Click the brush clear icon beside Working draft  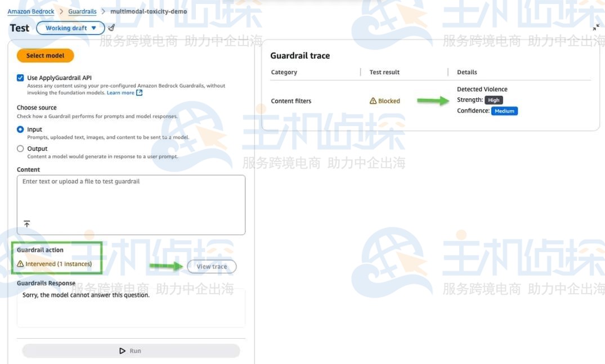click(x=110, y=27)
